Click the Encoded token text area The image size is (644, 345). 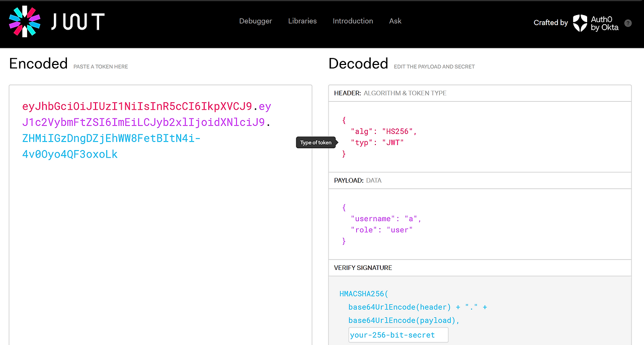tap(160, 215)
